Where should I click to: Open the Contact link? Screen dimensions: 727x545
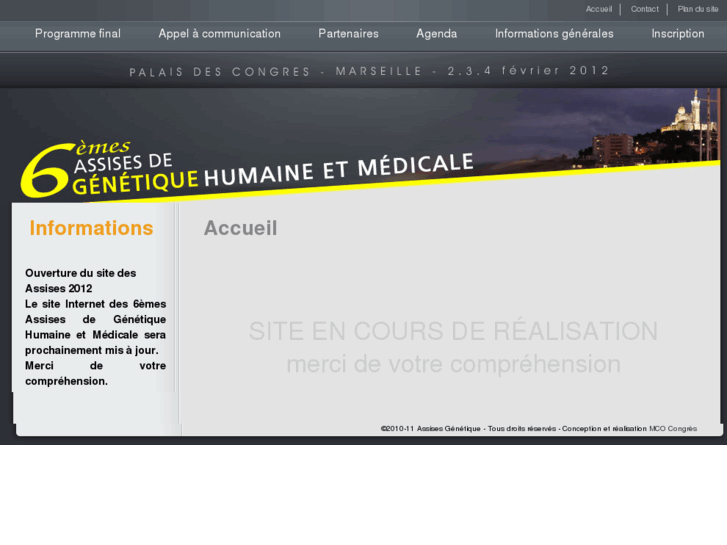pyautogui.click(x=644, y=9)
